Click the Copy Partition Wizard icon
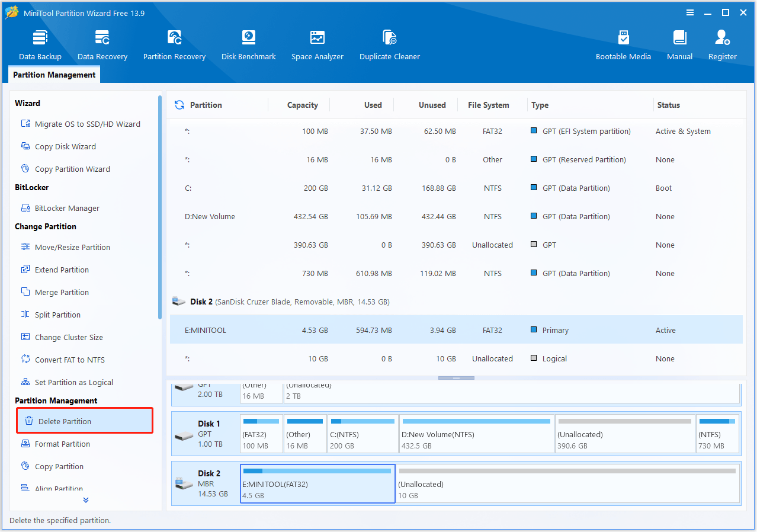 pyautogui.click(x=25, y=169)
